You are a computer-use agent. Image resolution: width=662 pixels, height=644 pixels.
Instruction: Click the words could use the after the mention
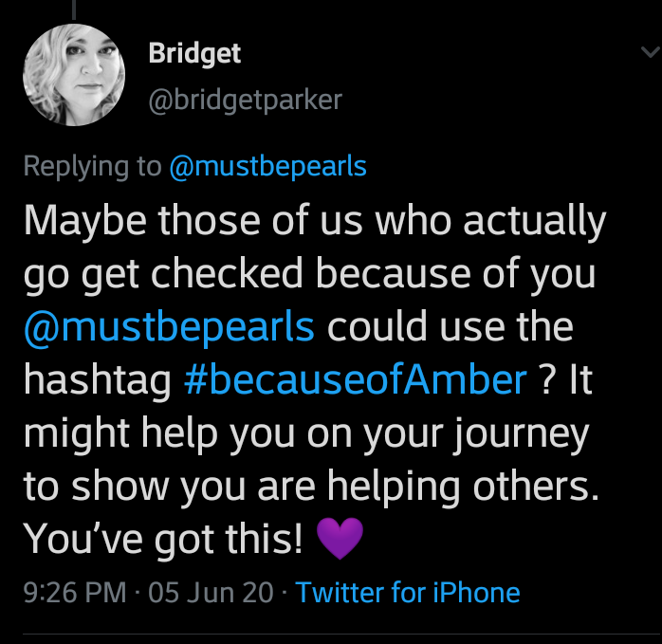pos(451,326)
